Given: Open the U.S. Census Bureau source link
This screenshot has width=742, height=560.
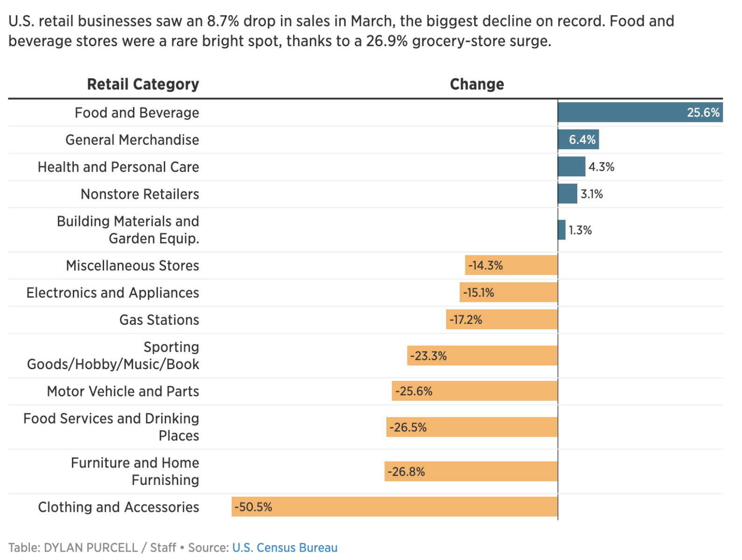Looking at the screenshot, I should coord(285,547).
